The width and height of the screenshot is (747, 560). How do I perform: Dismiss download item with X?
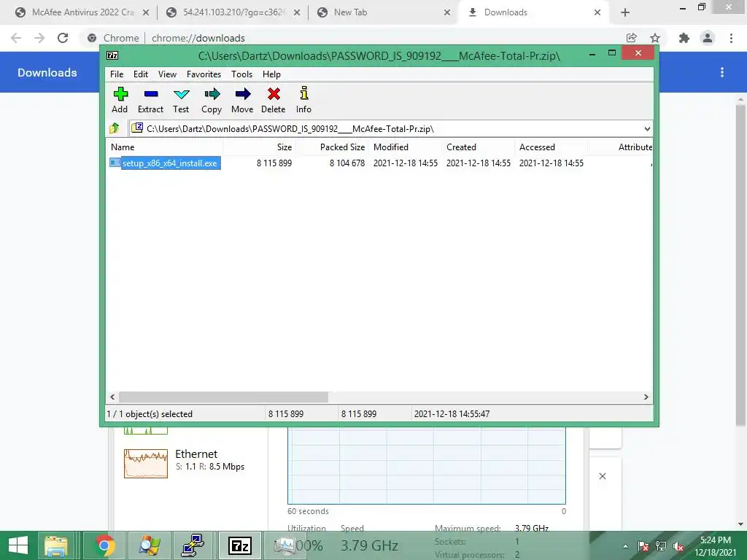click(x=602, y=476)
